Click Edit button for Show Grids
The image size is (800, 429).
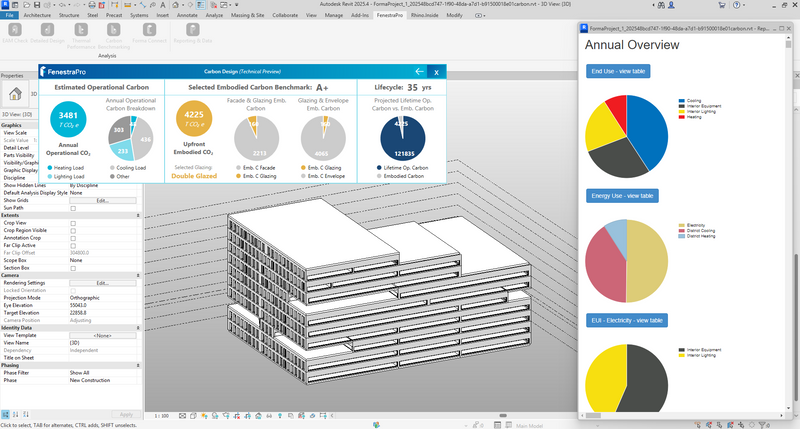[x=103, y=200]
